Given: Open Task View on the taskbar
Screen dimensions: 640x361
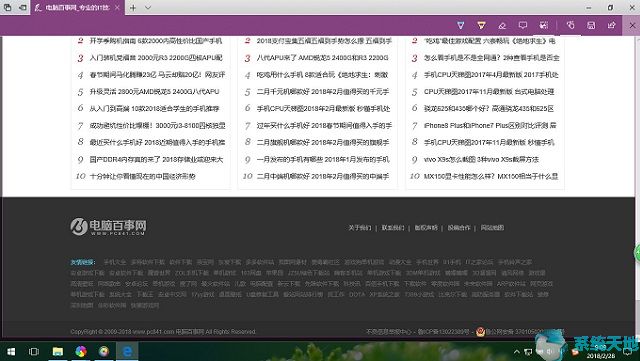Looking at the screenshot, I should [34, 352].
